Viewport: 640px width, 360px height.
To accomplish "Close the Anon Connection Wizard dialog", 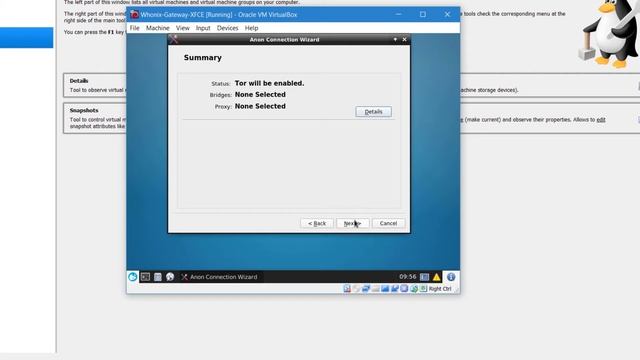I will (404, 39).
